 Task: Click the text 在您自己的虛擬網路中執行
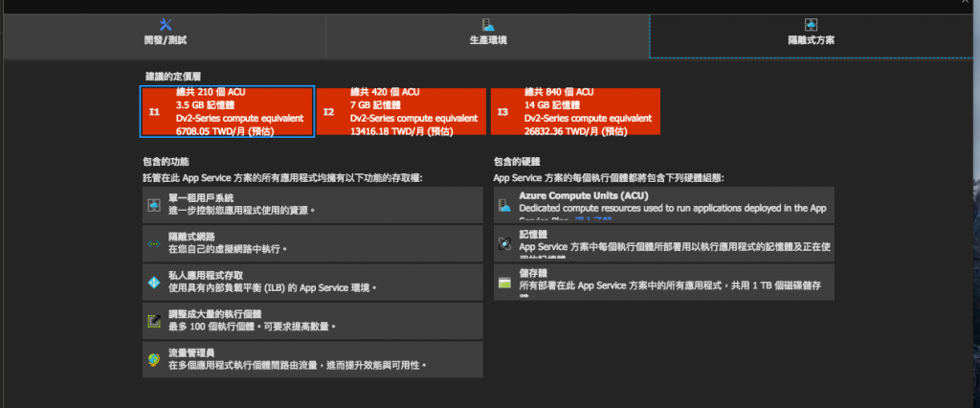(x=228, y=250)
